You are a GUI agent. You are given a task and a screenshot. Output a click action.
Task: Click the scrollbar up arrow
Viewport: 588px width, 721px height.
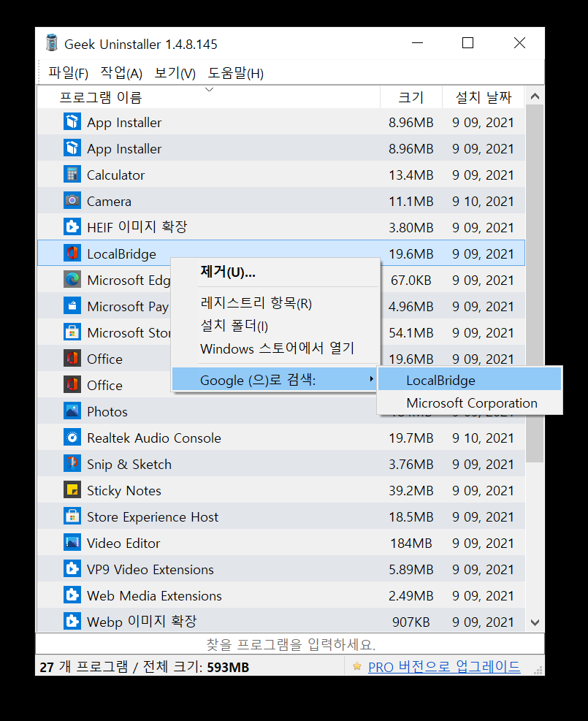pyautogui.click(x=535, y=96)
